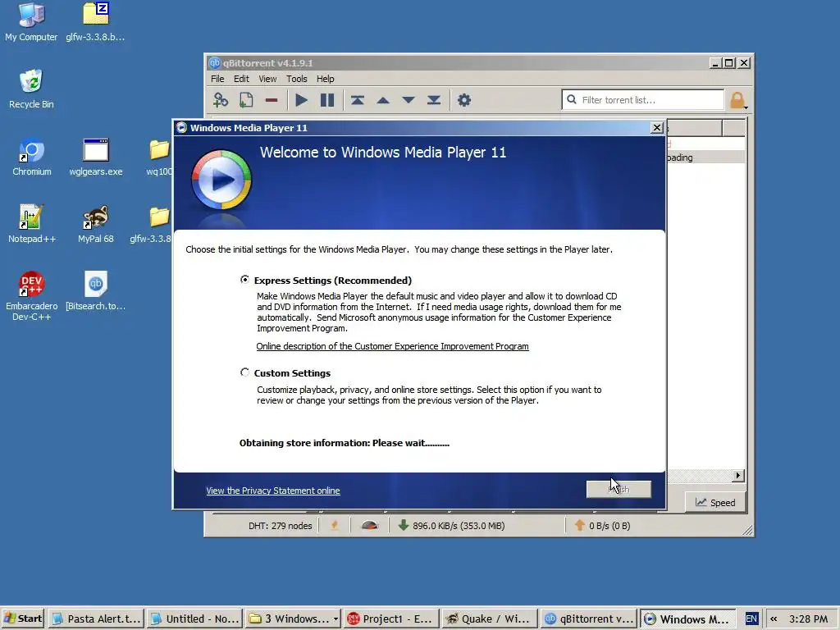840x630 pixels.
Task: Move torrent to top of queue icon
Action: [x=358, y=100]
